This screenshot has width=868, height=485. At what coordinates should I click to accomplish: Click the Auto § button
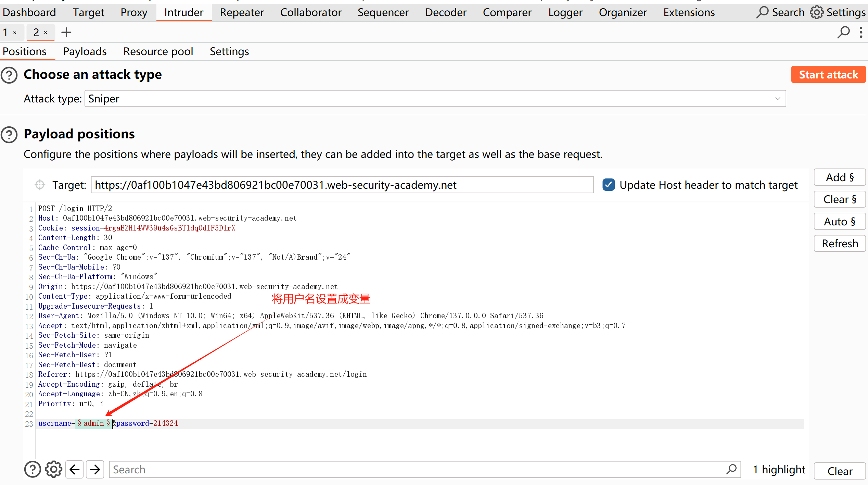tap(839, 222)
